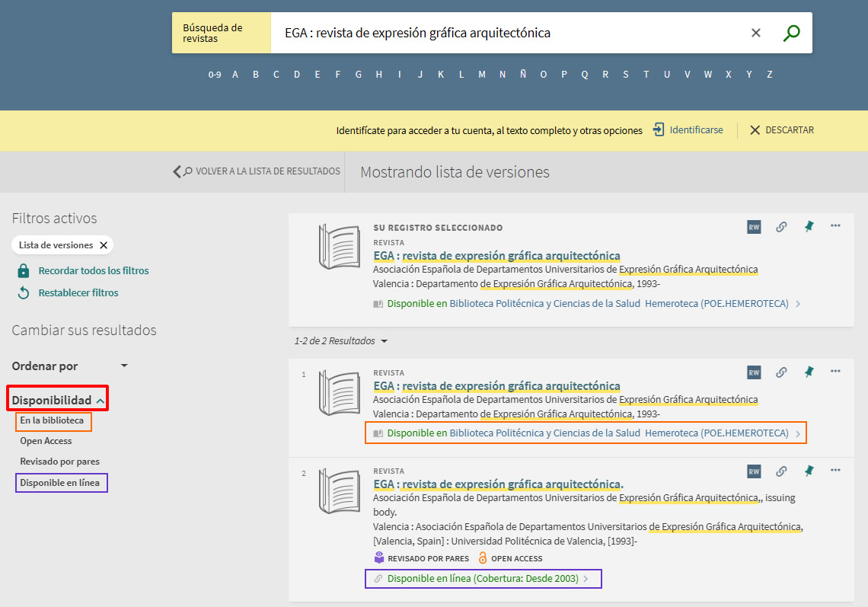Expand availability chevron on selected record
The image size is (868, 607).
[798, 304]
